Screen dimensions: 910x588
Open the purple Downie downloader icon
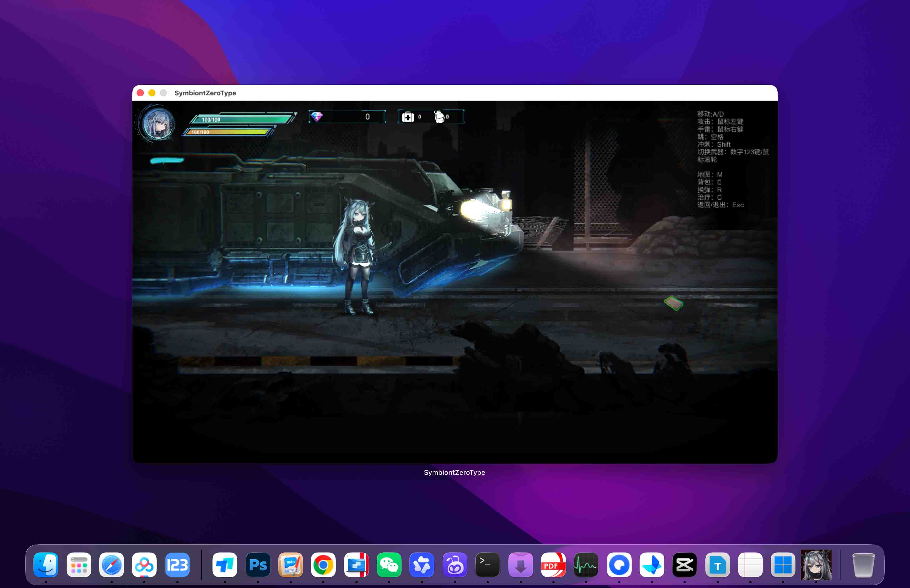(521, 565)
